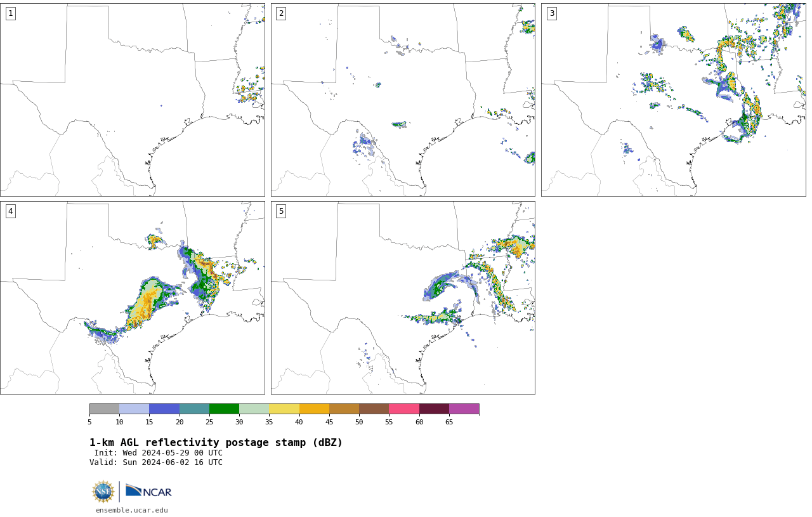
Task: Click the orange 40-45 dBZ swatch
Action: point(314,409)
